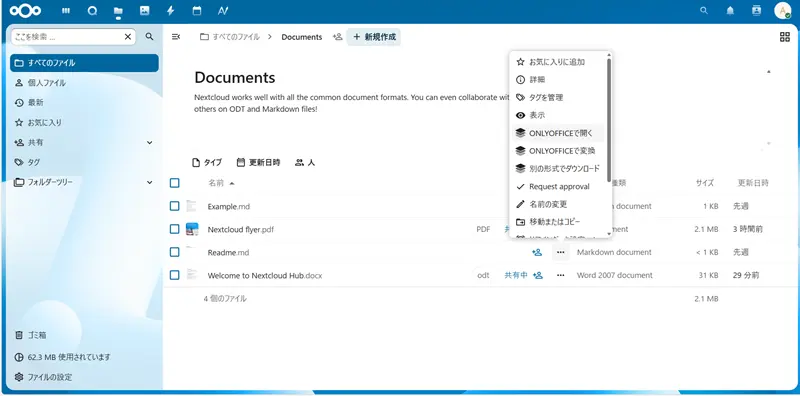Click 共有中 label on Welcome to Nextcloud Hub.docx
The image size is (800, 396).
click(516, 275)
